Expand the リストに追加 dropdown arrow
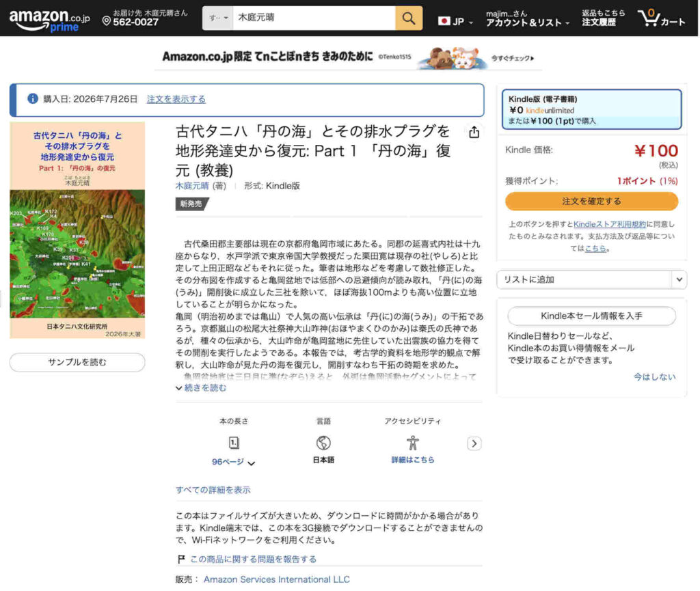Viewport: 700px width, 591px height. pyautogui.click(x=679, y=279)
